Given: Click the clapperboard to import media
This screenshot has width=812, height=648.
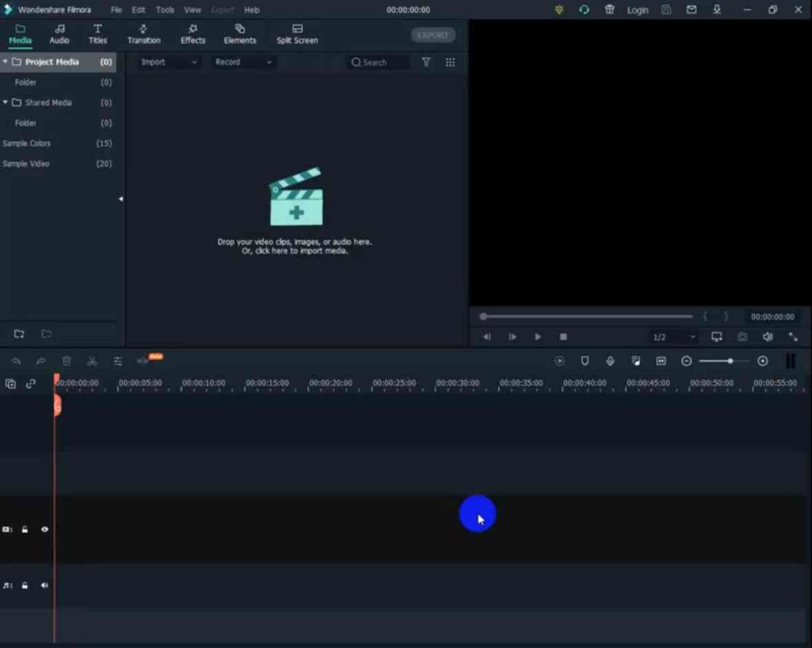Looking at the screenshot, I should [296, 197].
